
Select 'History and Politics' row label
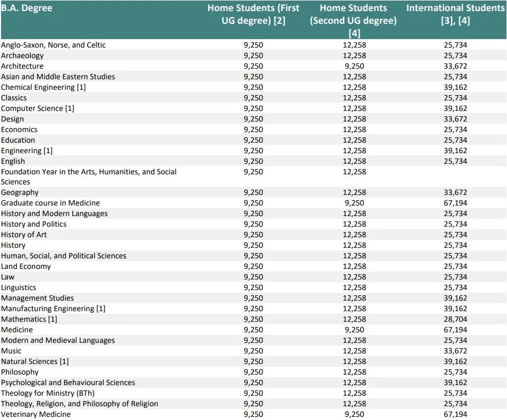[34, 224]
